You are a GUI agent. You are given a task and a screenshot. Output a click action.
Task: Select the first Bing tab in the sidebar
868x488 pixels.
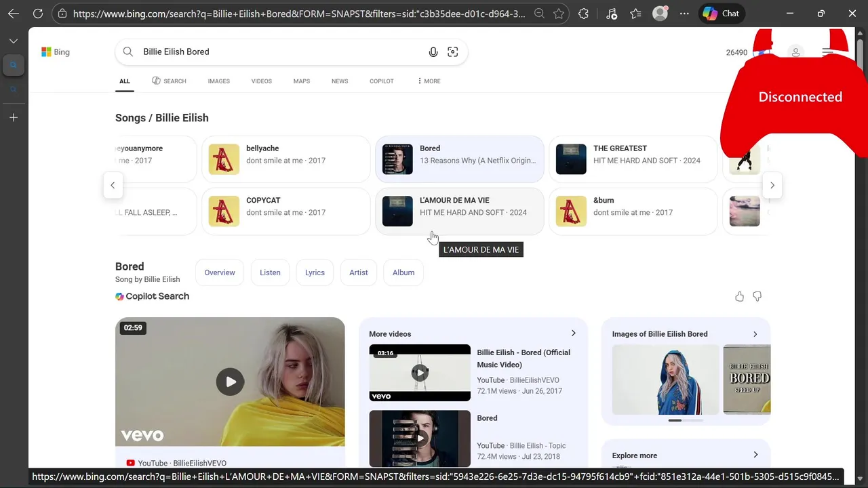(14, 65)
